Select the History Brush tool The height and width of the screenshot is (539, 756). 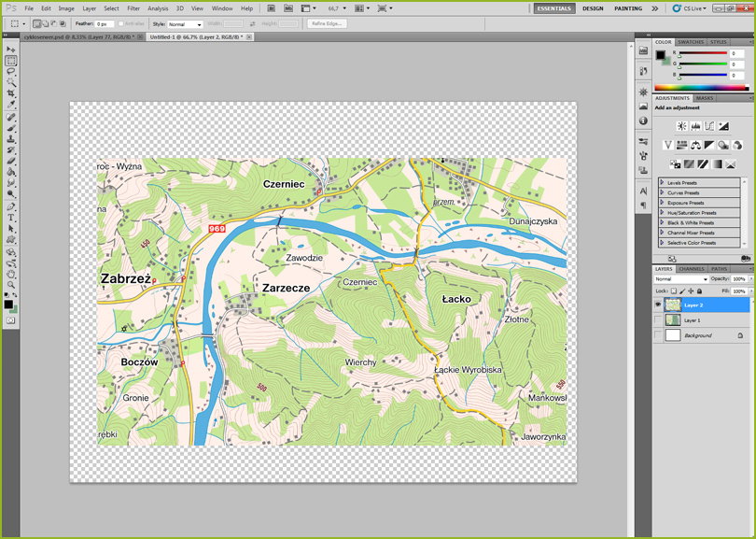point(10,150)
